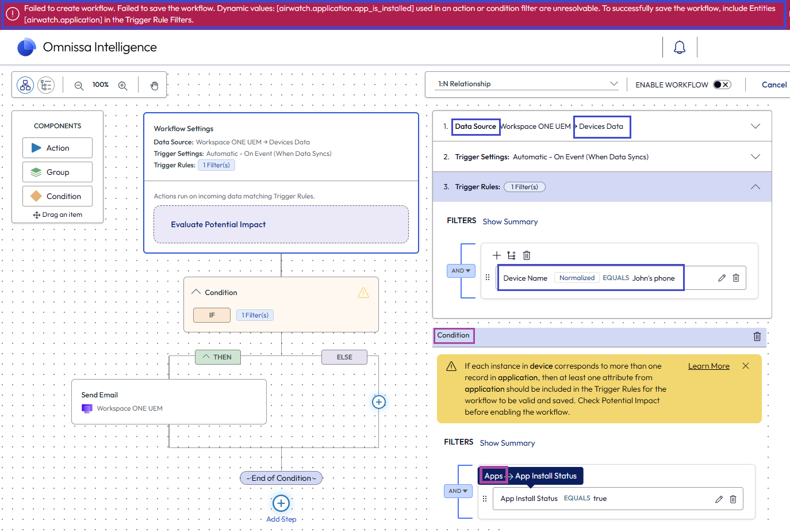Edit the App Install Status filter with the pencil
Screen dimensions: 790x532
coord(719,499)
